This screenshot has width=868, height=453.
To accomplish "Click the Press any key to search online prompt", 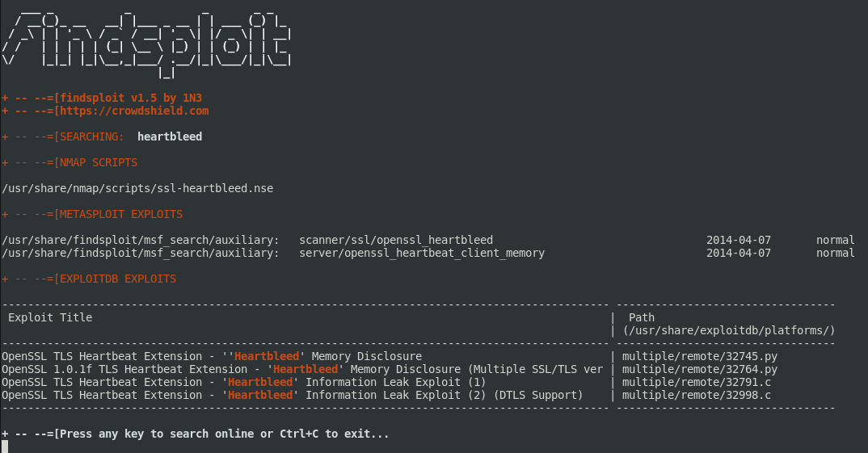I will pos(196,434).
